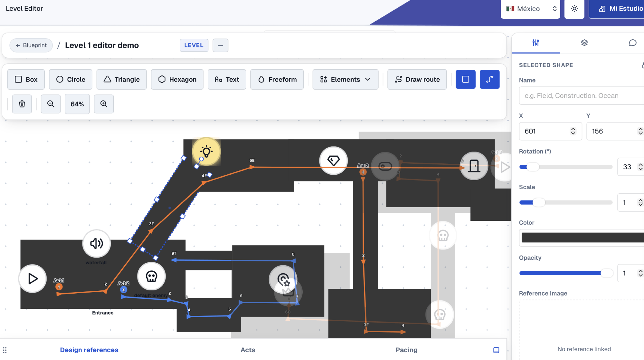Select the Freeform drawing tool
The width and height of the screenshot is (644, 360).
[277, 79]
